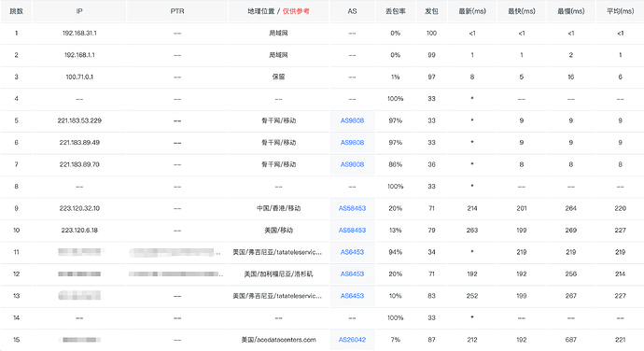
Task: Click the 86% packet loss value
Action: 395,164
